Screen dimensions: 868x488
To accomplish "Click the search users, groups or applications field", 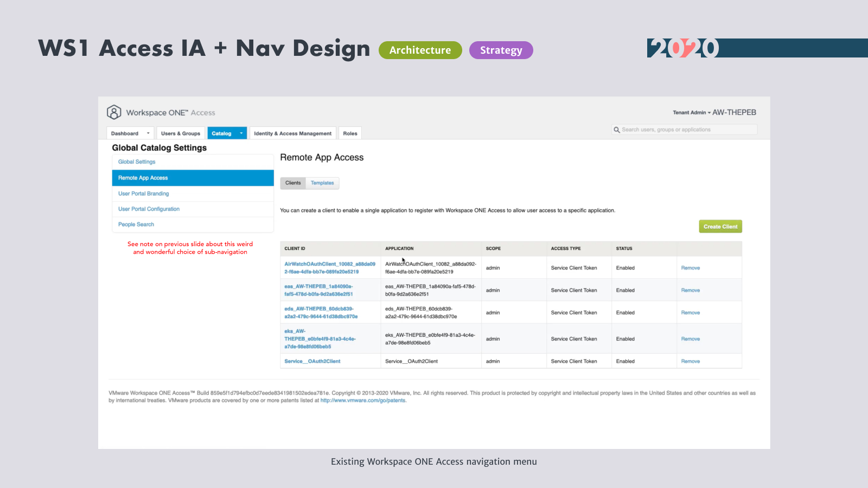I will [x=686, y=130].
